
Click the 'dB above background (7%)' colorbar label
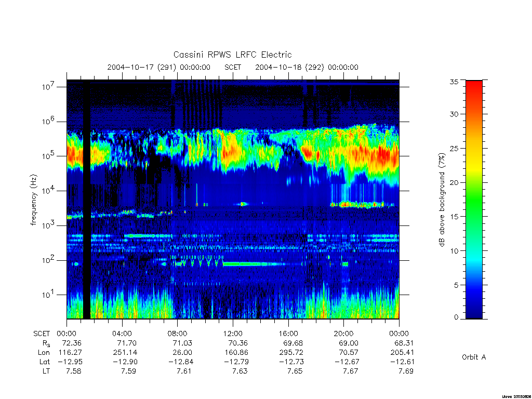click(x=442, y=199)
